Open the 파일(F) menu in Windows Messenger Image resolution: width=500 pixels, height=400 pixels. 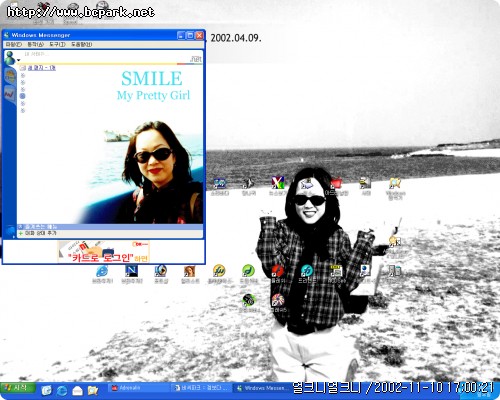(x=13, y=44)
